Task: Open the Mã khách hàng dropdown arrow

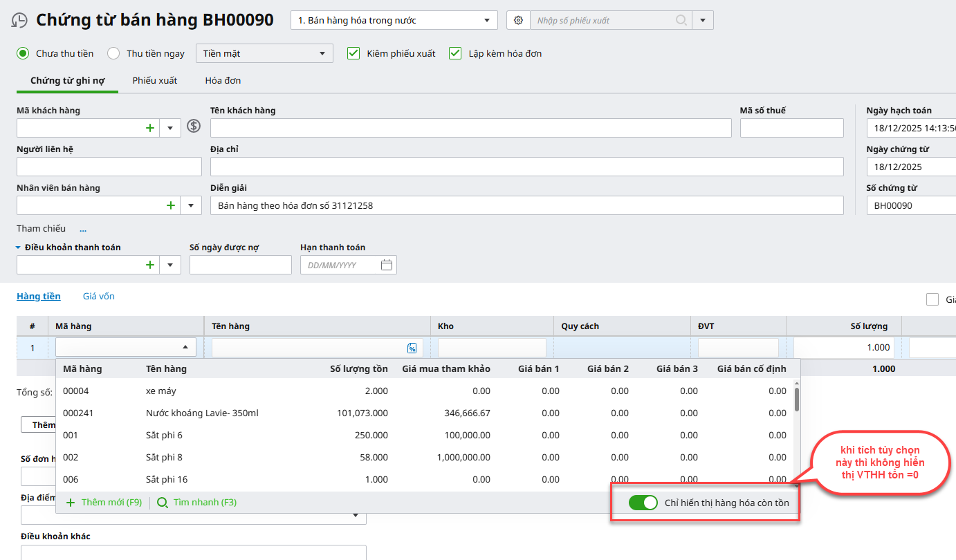Action: click(x=170, y=128)
